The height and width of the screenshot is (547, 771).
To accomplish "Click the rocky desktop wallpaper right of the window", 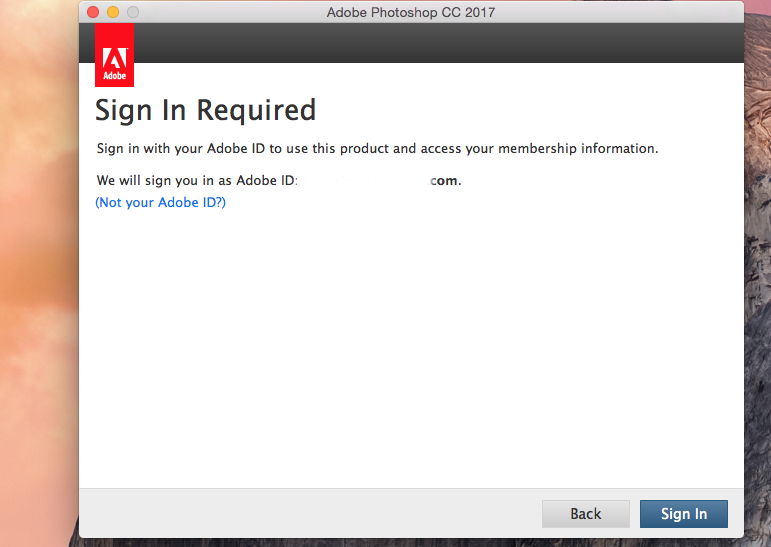I will click(x=757, y=300).
